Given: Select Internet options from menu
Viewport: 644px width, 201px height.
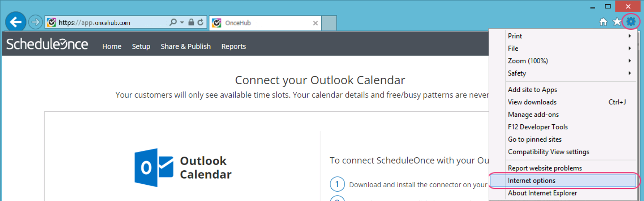Looking at the screenshot, I should [x=531, y=180].
